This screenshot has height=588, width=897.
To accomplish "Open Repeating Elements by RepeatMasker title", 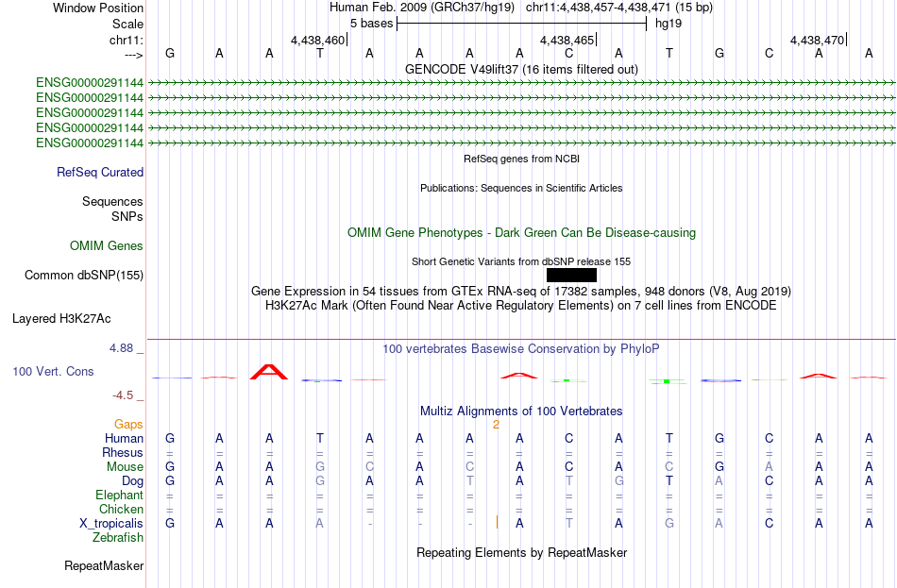I will point(521,552).
